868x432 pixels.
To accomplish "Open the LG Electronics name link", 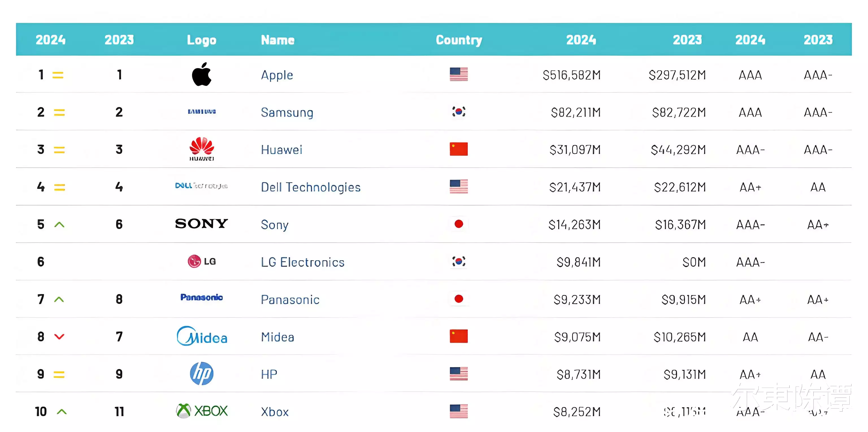I will click(x=303, y=262).
